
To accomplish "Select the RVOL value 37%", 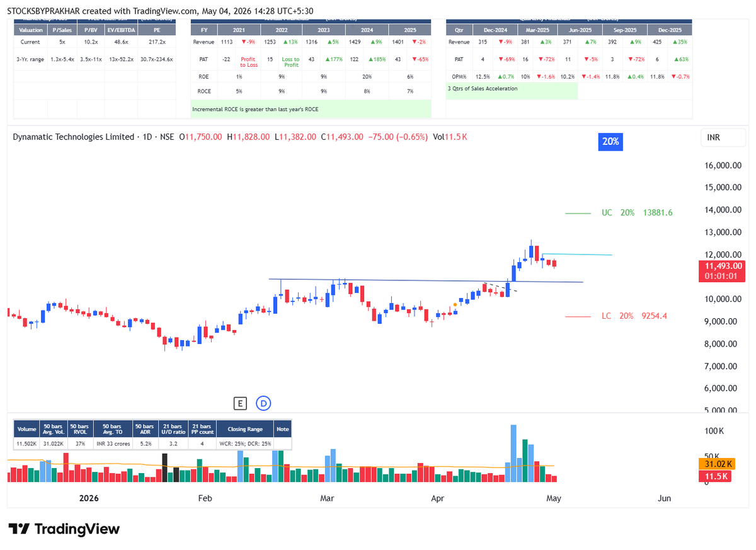I will click(x=79, y=444).
